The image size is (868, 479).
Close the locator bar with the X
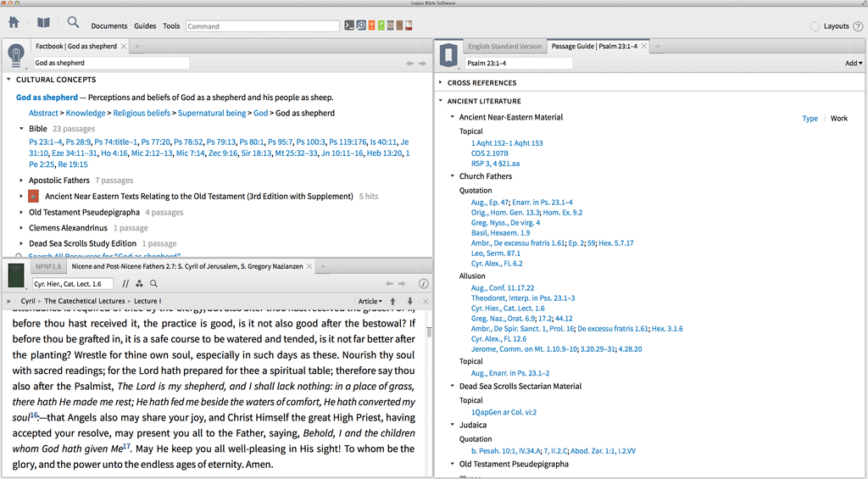click(x=426, y=301)
